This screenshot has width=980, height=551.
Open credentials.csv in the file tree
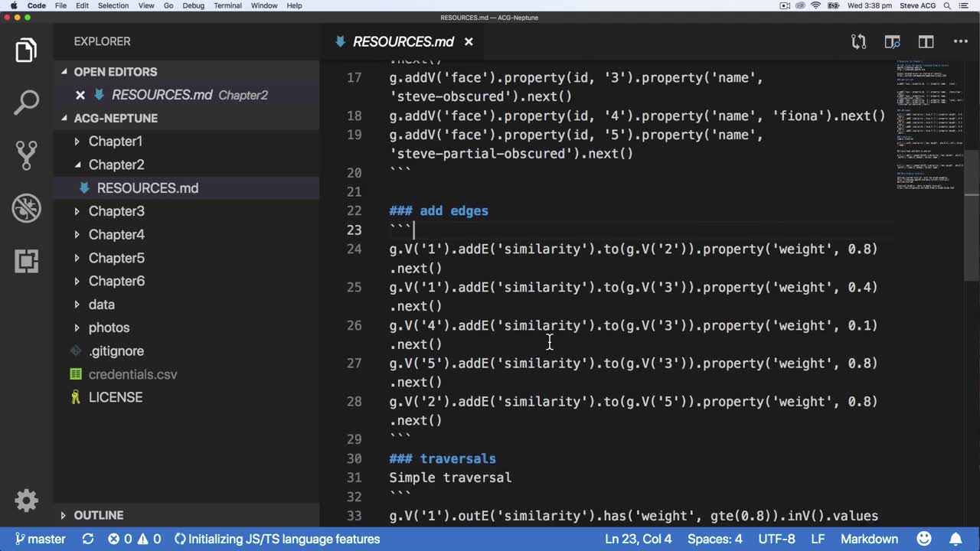click(x=132, y=374)
